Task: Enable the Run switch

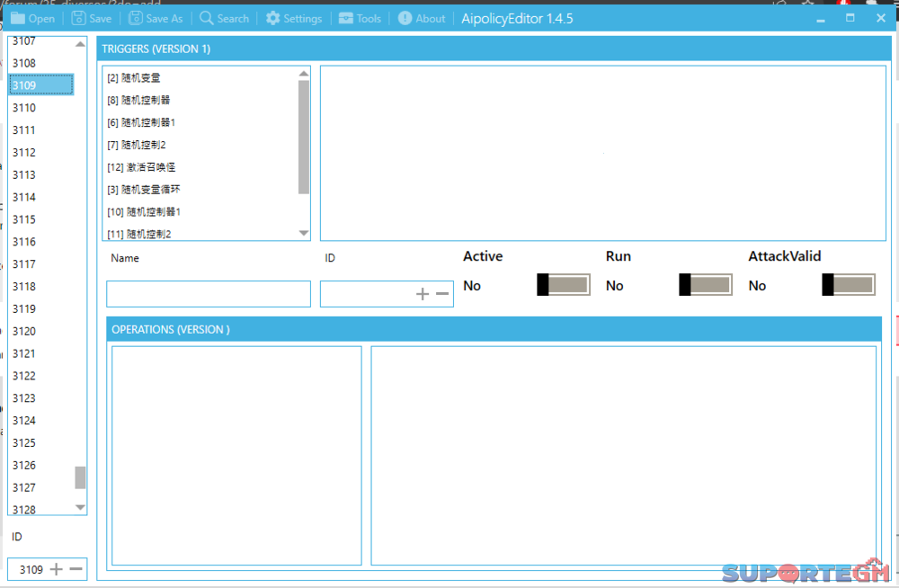Action: point(705,285)
